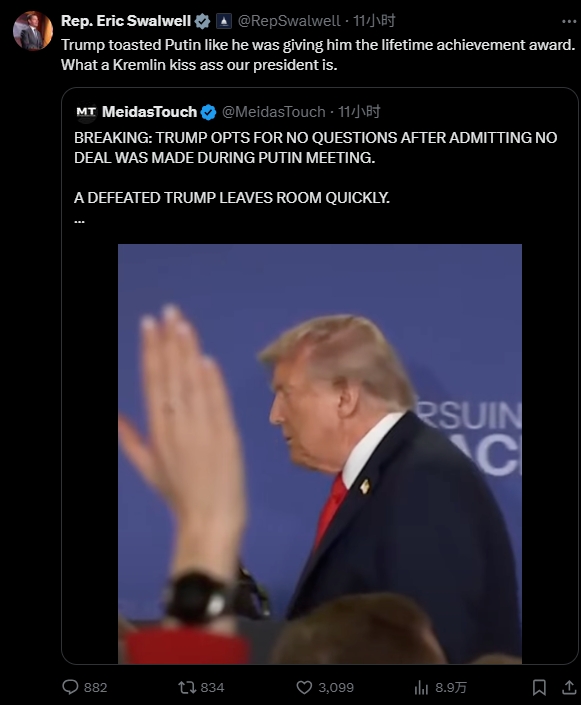Open quoted tweet's 11小时 timestamp
581x705 pixels.
click(x=359, y=112)
